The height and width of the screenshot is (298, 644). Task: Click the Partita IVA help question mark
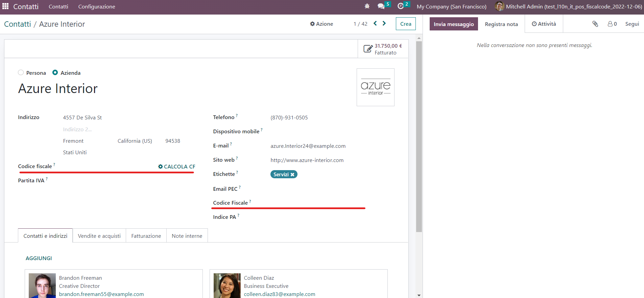(x=47, y=179)
